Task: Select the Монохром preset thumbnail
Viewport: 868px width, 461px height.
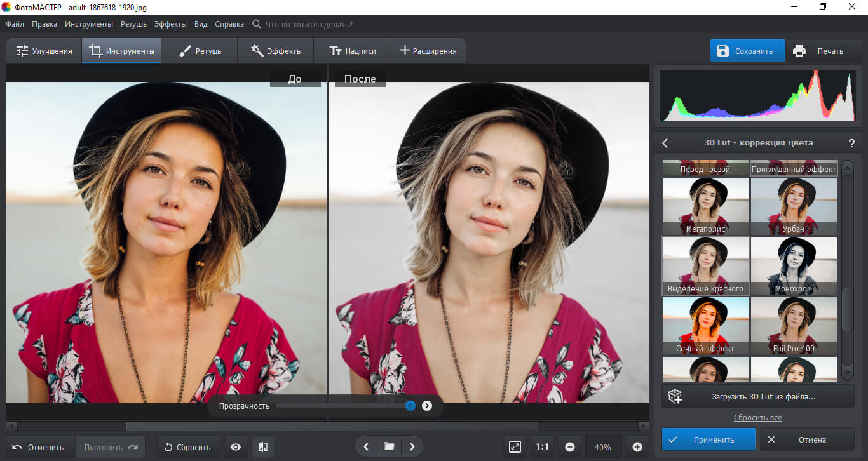Action: pos(794,267)
